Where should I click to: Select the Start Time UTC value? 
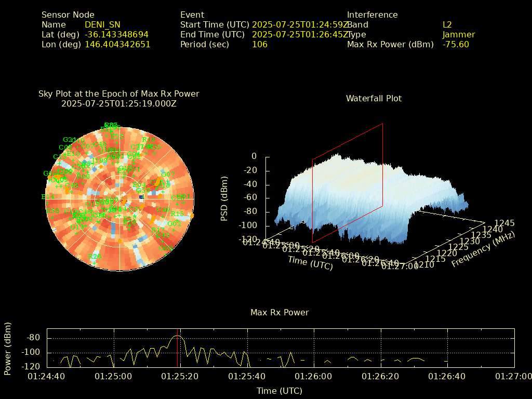click(299, 24)
